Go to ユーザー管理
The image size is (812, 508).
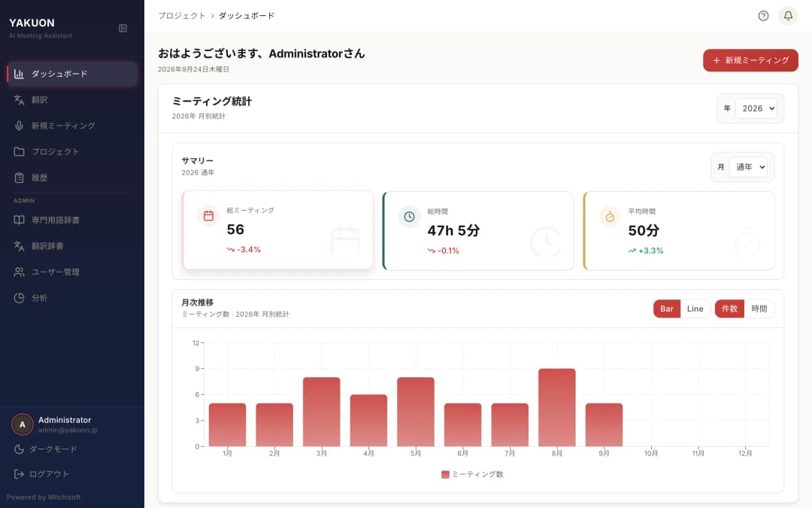(72, 272)
